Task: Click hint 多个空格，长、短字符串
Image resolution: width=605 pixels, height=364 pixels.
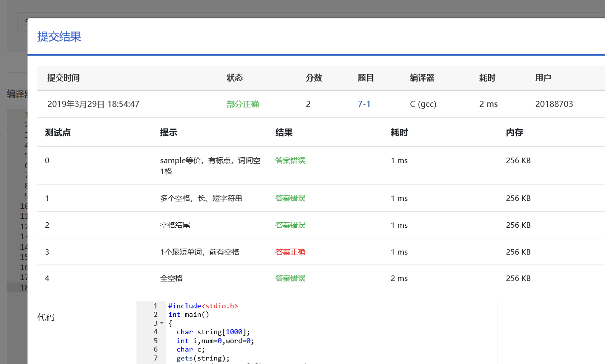Action: coord(201,198)
